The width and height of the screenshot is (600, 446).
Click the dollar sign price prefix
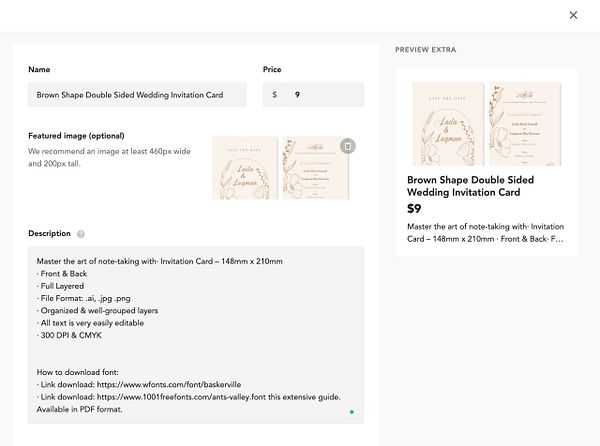point(274,95)
